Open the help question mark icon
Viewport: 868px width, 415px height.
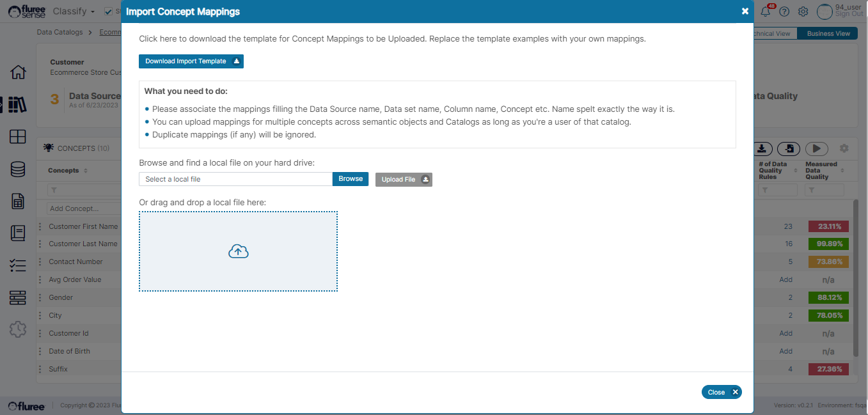point(784,12)
